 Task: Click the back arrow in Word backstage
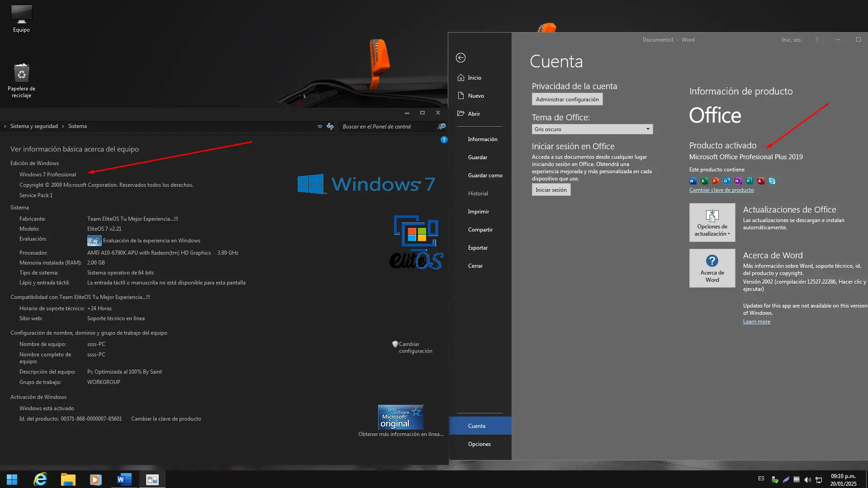tap(460, 57)
